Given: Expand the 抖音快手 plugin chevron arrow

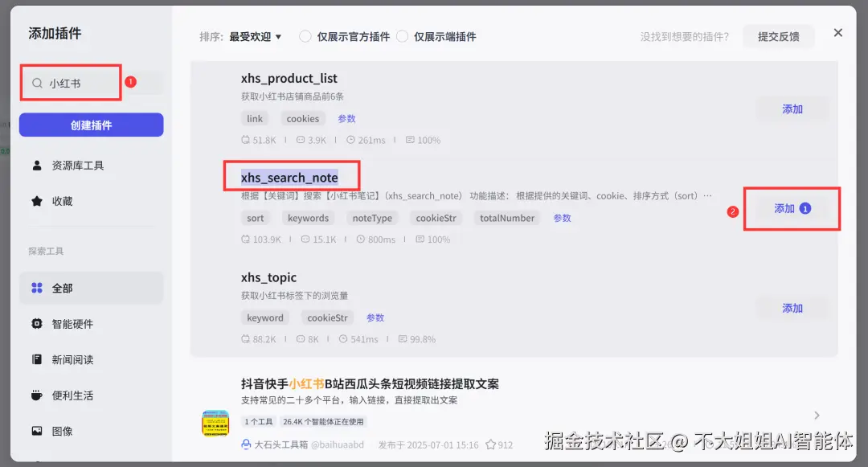Looking at the screenshot, I should click(x=817, y=415).
